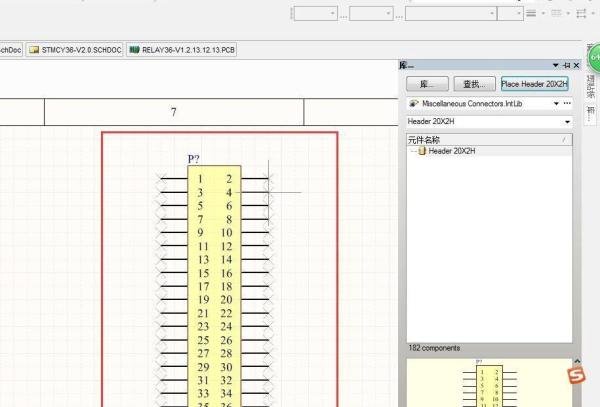Click the P? designator above the header symbol
Screen dimensions: 600x407
point(193,159)
